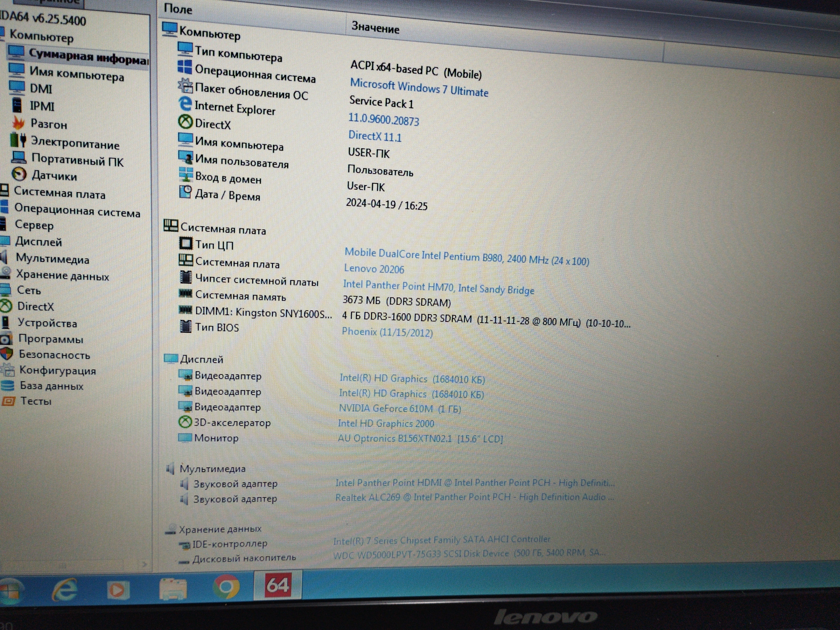Select the Компьютер root tree node
This screenshot has width=840, height=630.
tap(42, 36)
